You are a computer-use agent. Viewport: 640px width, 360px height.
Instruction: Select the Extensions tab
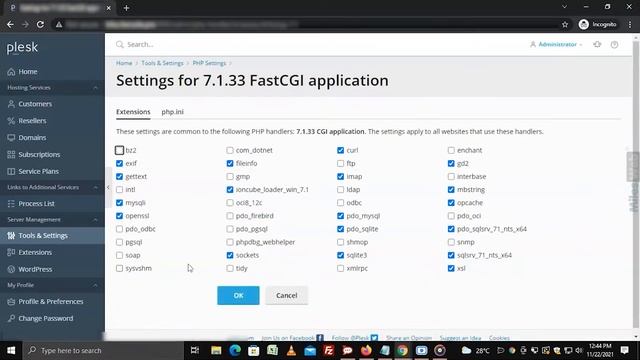pos(133,111)
